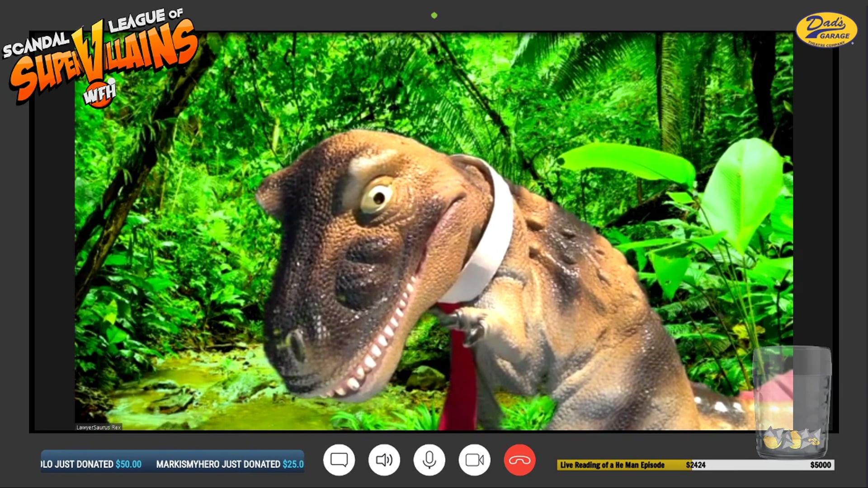Click the Dad's Garage logo
868x488 pixels.
pyautogui.click(x=826, y=30)
